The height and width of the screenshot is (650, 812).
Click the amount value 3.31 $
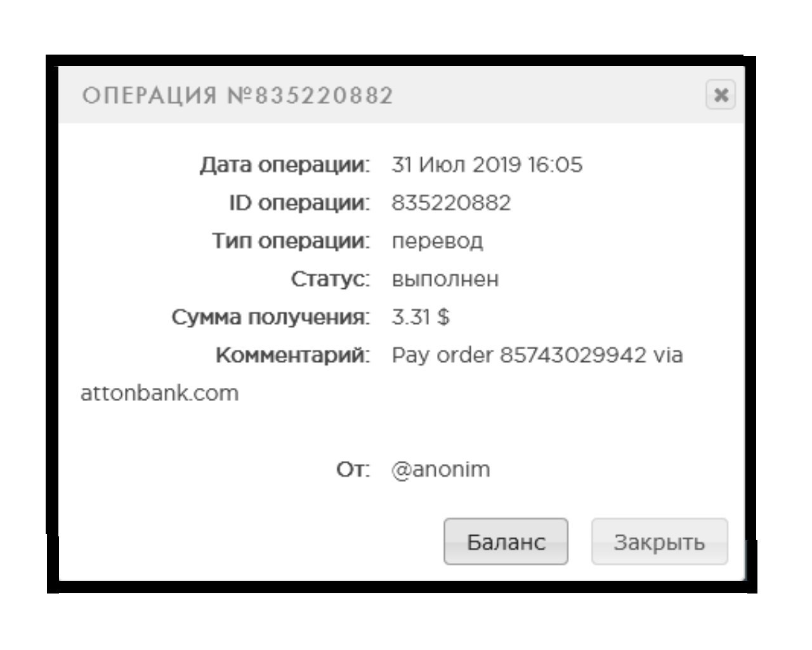tap(420, 317)
